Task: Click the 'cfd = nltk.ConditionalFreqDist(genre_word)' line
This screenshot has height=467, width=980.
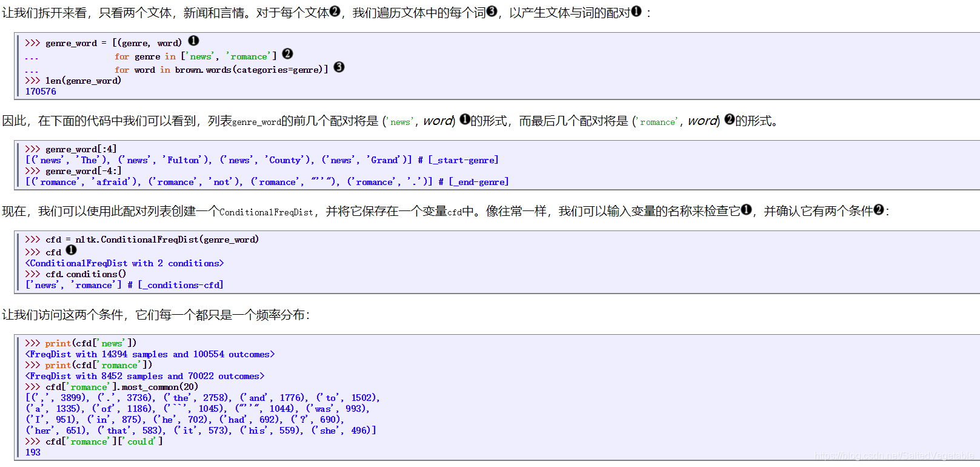Action: [x=152, y=240]
